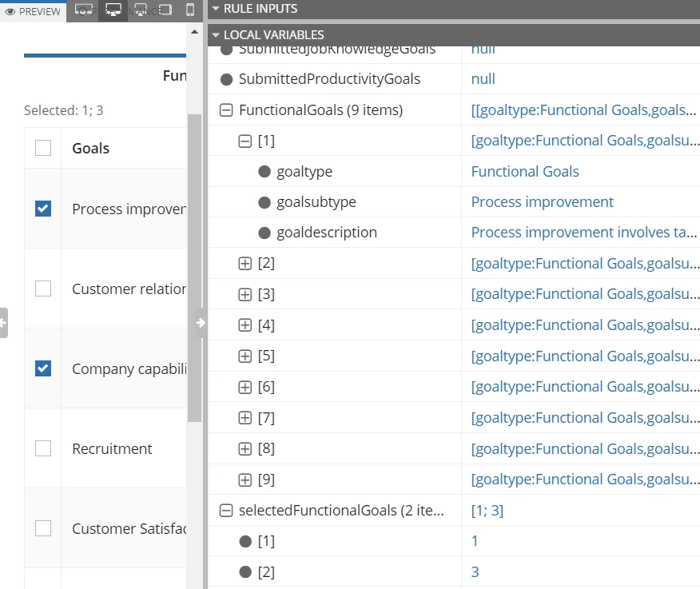
Task: Click the 'Process improvement involves ta...' value
Action: 584,233
